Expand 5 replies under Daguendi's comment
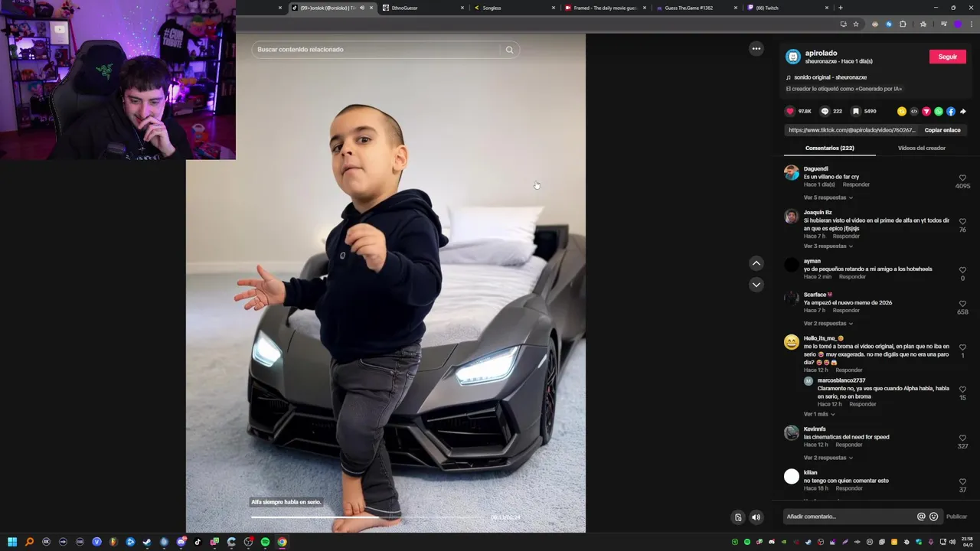The width and height of the screenshot is (980, 551). tap(828, 197)
